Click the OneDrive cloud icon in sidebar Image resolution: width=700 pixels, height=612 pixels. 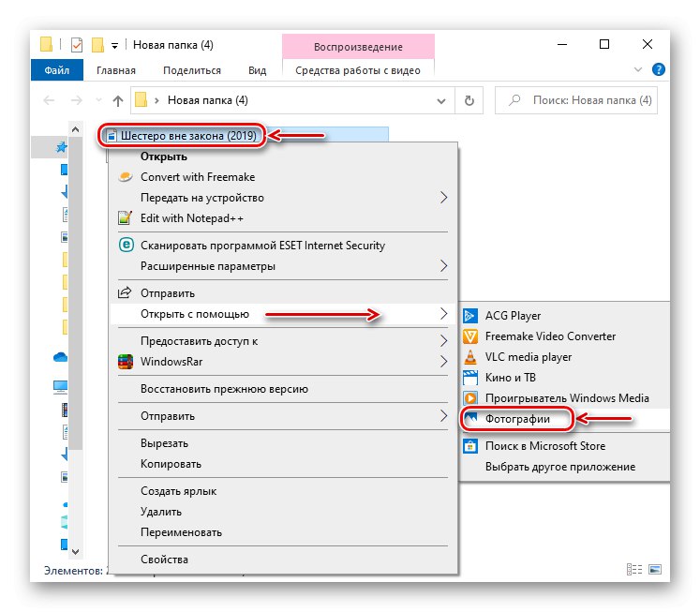click(x=61, y=357)
